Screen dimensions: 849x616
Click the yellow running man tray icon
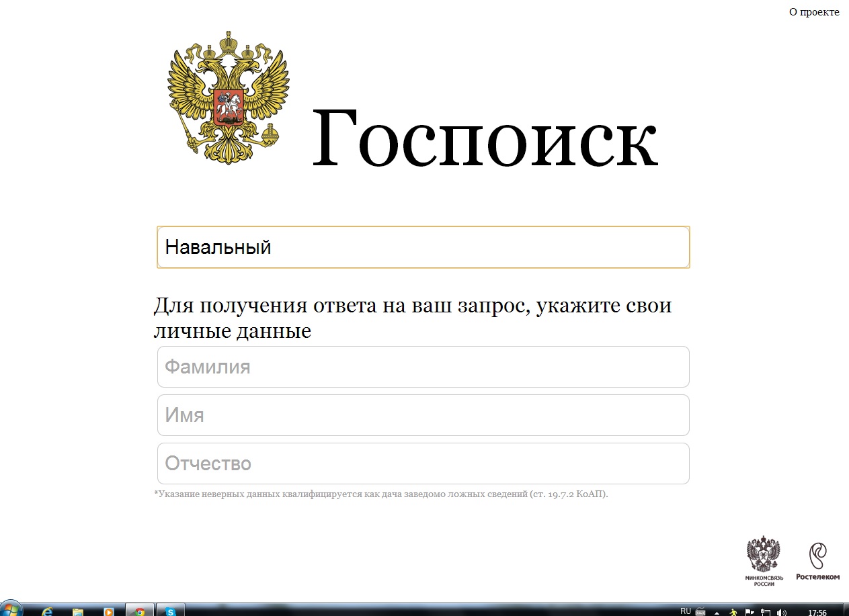point(733,612)
